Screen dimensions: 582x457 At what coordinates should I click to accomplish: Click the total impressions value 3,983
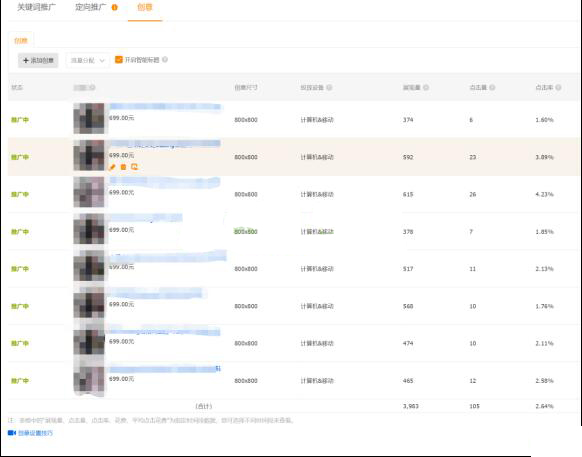pyautogui.click(x=411, y=406)
